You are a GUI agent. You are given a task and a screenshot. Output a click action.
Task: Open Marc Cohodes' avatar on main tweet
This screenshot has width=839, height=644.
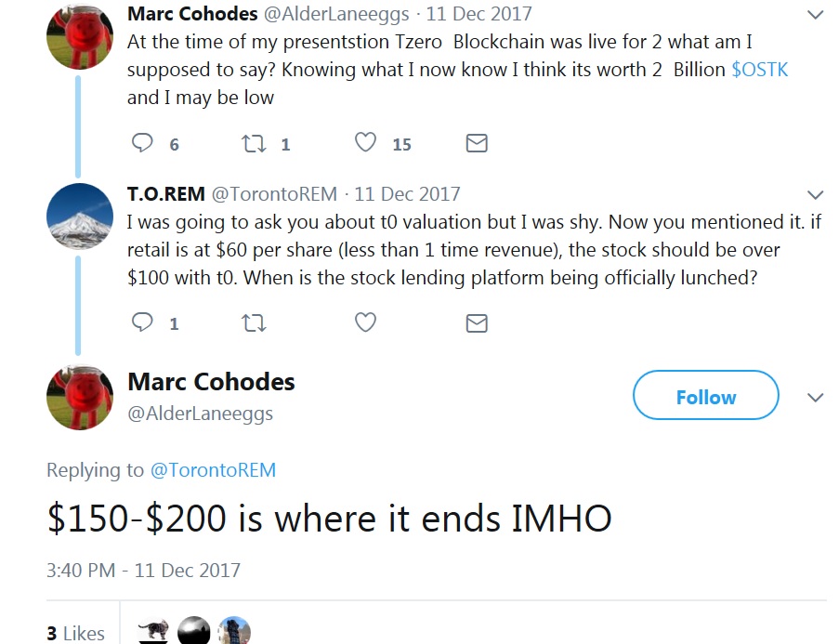(80, 398)
